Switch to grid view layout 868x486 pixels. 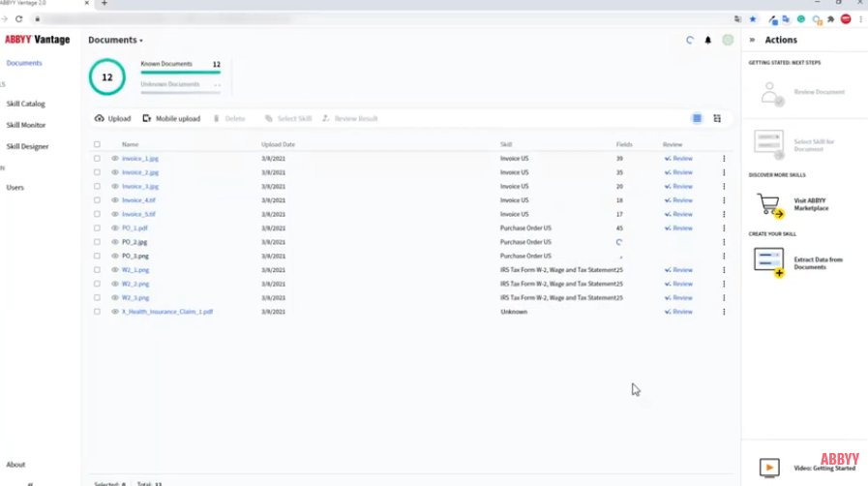coord(717,118)
